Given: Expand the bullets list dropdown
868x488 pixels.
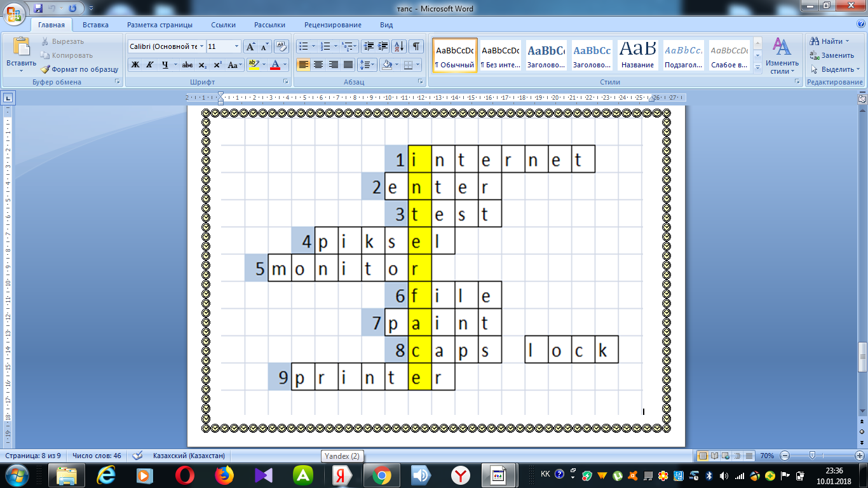Looking at the screenshot, I should point(313,46).
